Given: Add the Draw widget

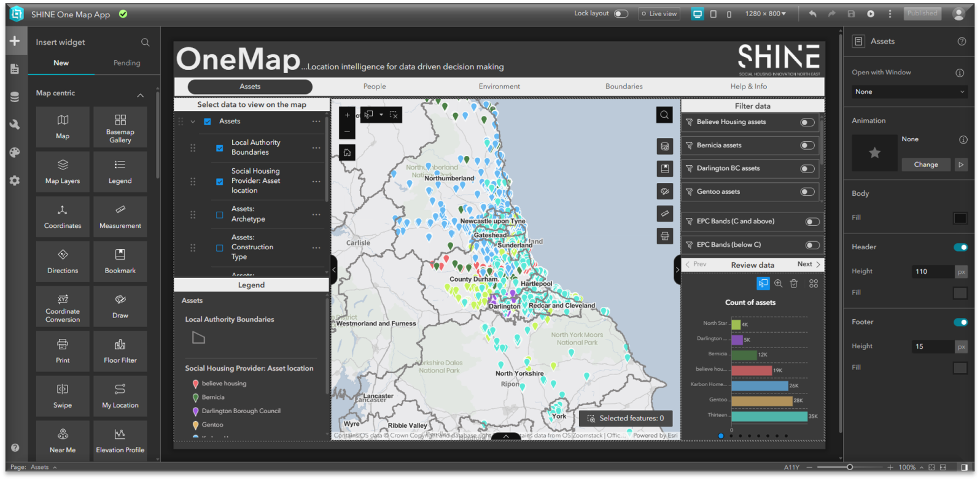Looking at the screenshot, I should coord(120,306).
